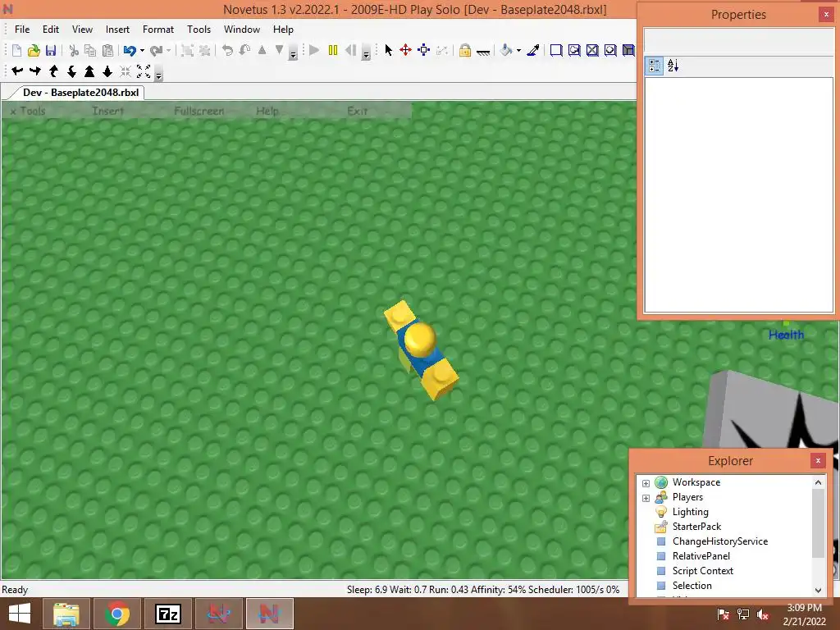
Task: Tilt the camera up with curved arrow
Action: click(53, 71)
